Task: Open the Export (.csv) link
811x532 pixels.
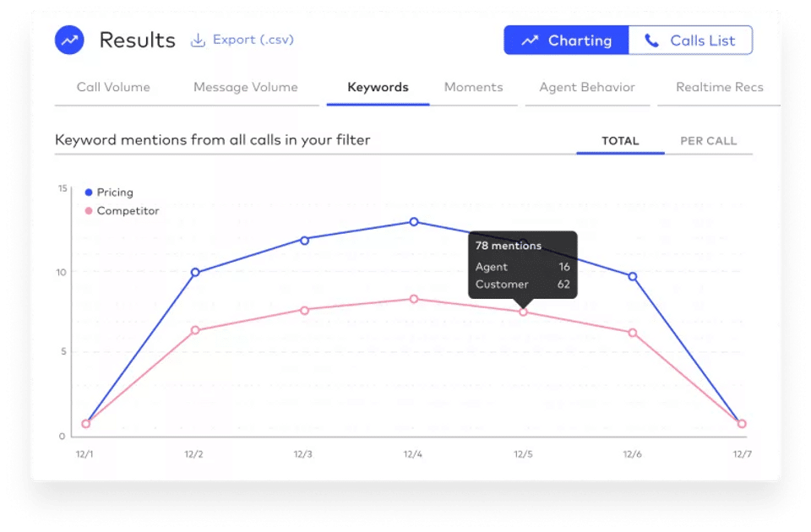Action: pyautogui.click(x=253, y=40)
